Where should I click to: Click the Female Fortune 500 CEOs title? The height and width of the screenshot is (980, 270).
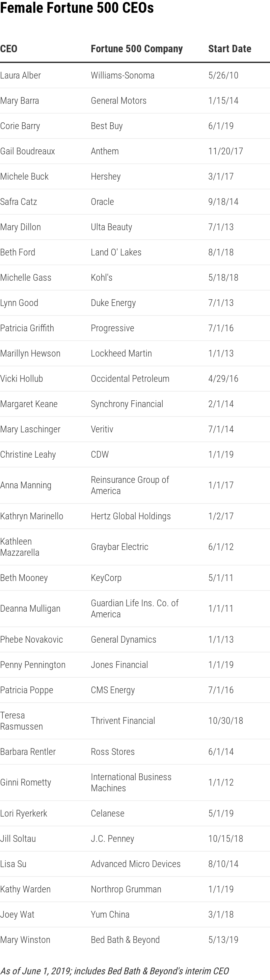click(x=77, y=8)
